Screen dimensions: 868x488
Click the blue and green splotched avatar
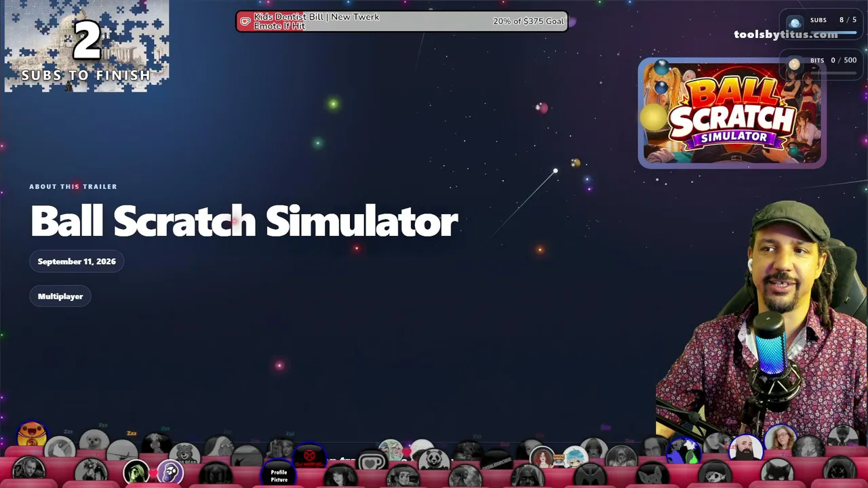(x=684, y=449)
